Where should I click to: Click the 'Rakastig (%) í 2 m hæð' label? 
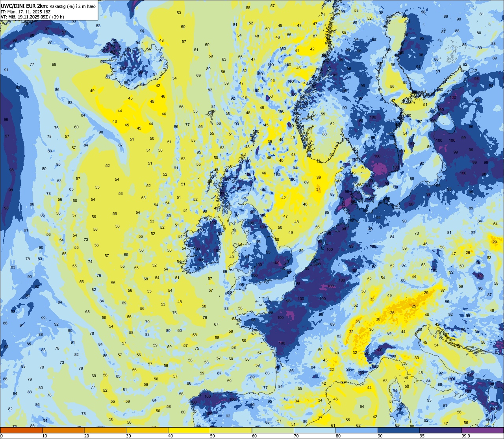tap(72, 6)
